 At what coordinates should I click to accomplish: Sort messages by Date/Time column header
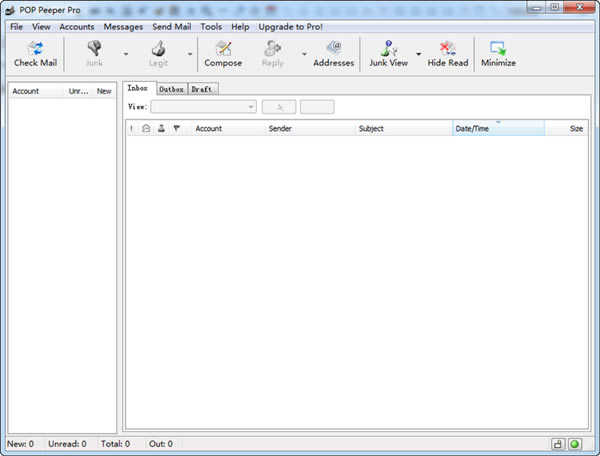pyautogui.click(x=498, y=129)
